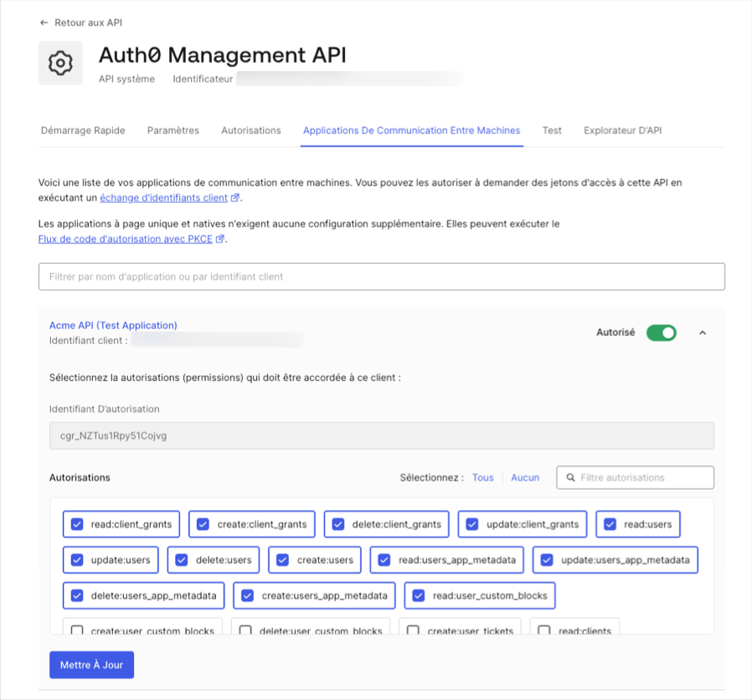
Task: Switch to the Paramètres tab
Action: (x=173, y=131)
